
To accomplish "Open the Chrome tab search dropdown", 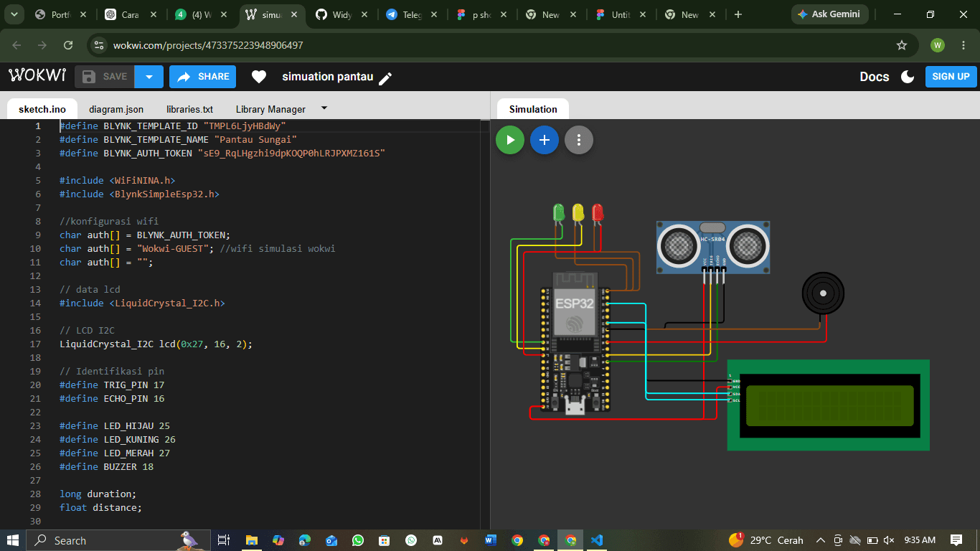I will point(14,14).
